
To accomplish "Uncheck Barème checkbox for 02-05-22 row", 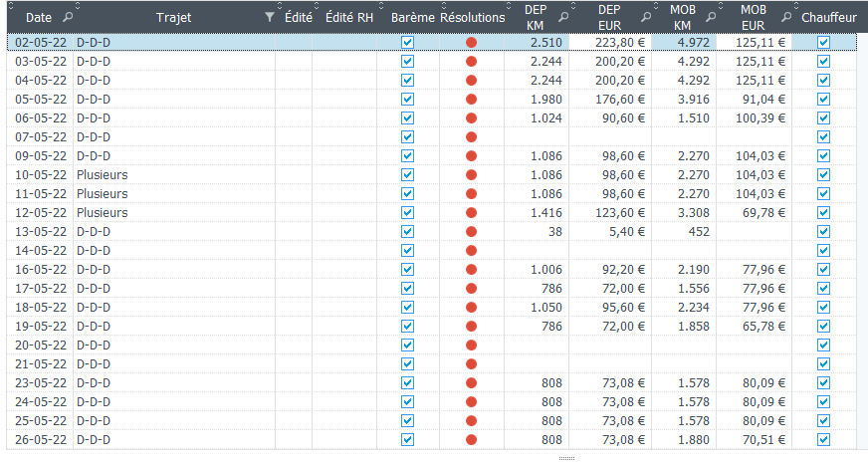I will (x=407, y=43).
